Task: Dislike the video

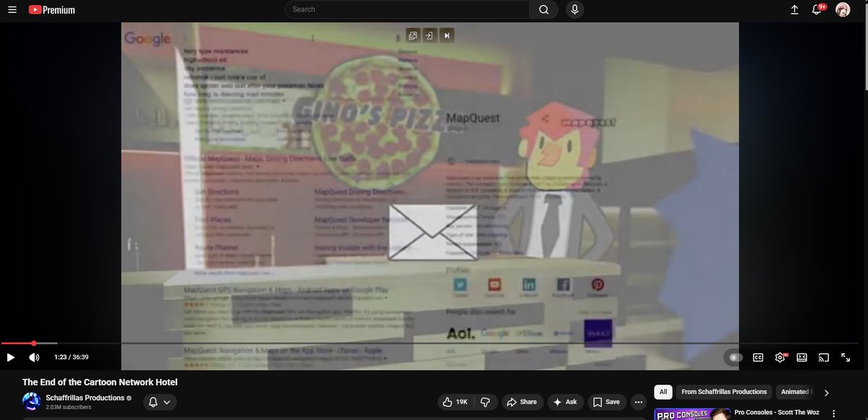Action: (x=485, y=402)
